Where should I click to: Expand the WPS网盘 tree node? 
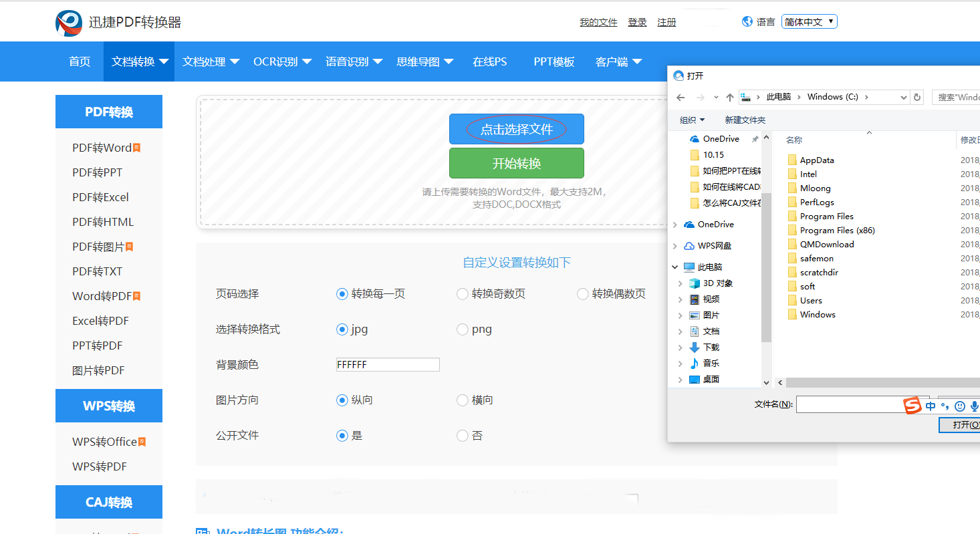(675, 246)
